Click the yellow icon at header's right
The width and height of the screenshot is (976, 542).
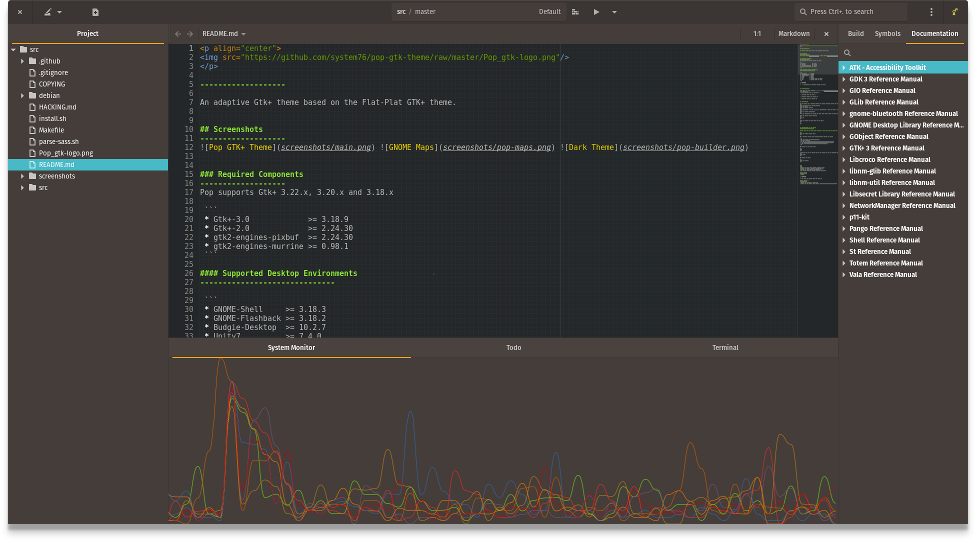(x=954, y=12)
